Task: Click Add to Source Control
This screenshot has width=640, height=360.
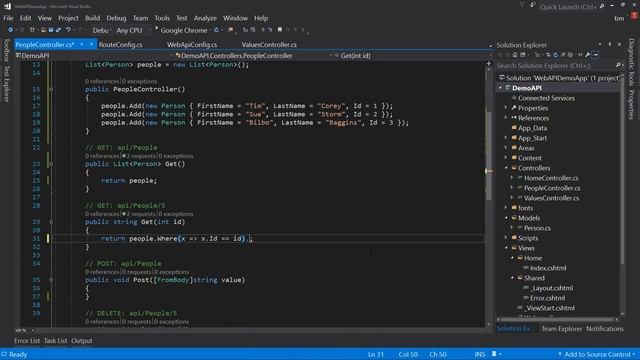Action: click(x=597, y=354)
